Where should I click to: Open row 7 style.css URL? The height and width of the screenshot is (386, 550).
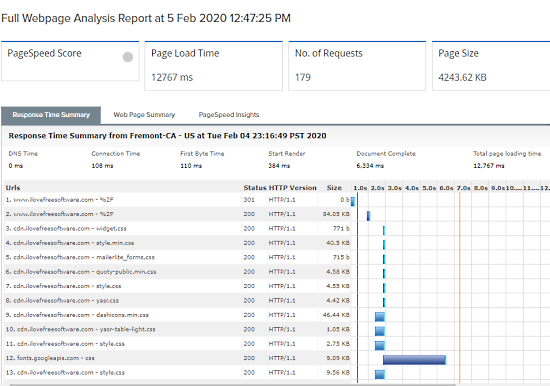[x=63, y=286]
